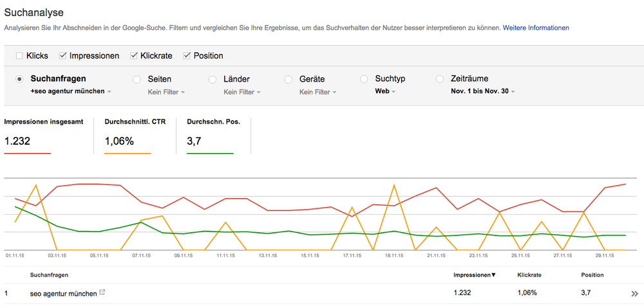Open the Weitere Informationen link
Viewport: 644px width, 308px height.
point(536,28)
